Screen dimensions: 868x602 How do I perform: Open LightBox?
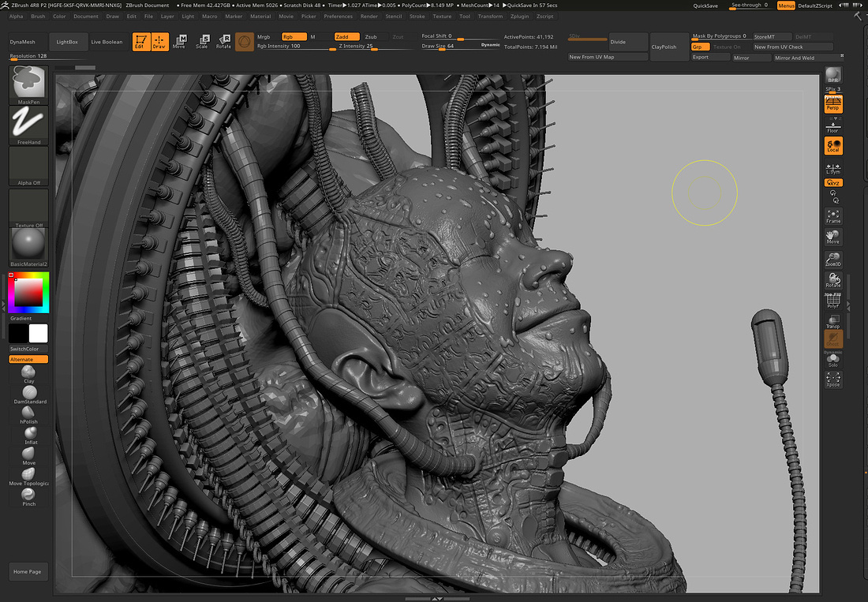click(x=67, y=42)
